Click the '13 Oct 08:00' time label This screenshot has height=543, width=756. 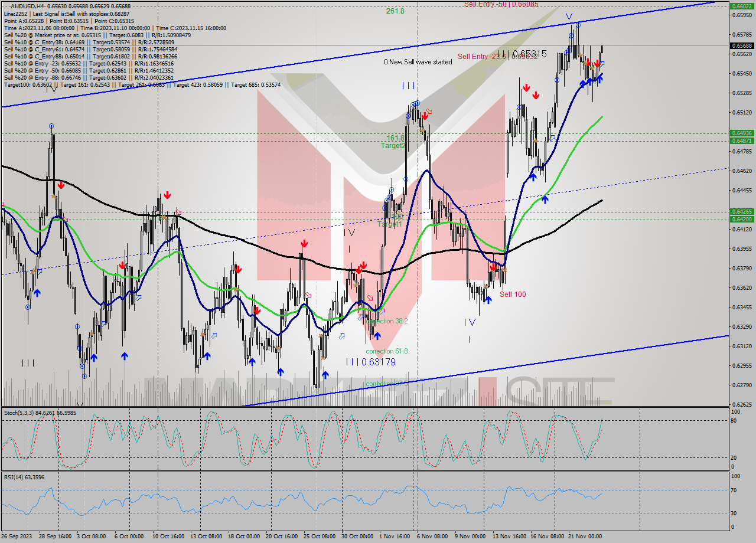pyautogui.click(x=205, y=537)
